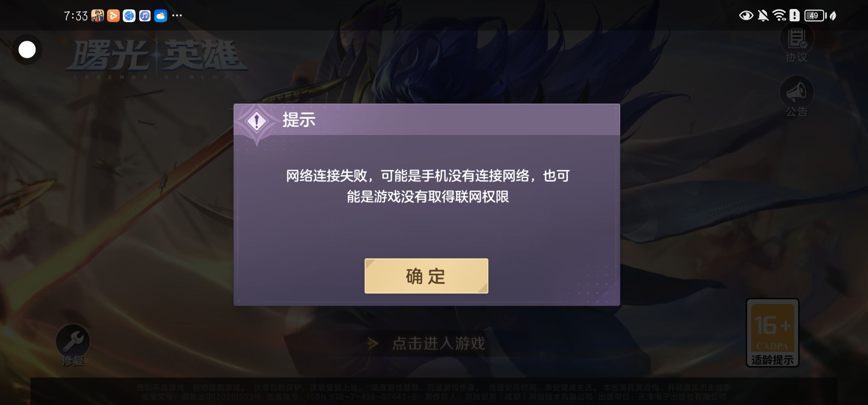The width and height of the screenshot is (868, 405).
Task: Tap the battery level 49 indicator
Action: click(815, 16)
